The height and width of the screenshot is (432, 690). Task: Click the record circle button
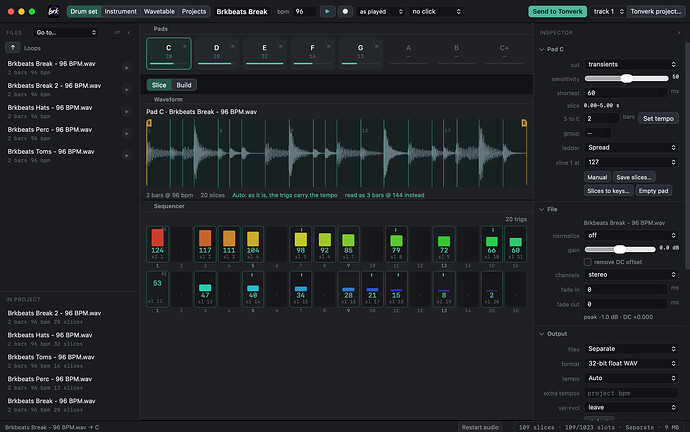coord(345,11)
